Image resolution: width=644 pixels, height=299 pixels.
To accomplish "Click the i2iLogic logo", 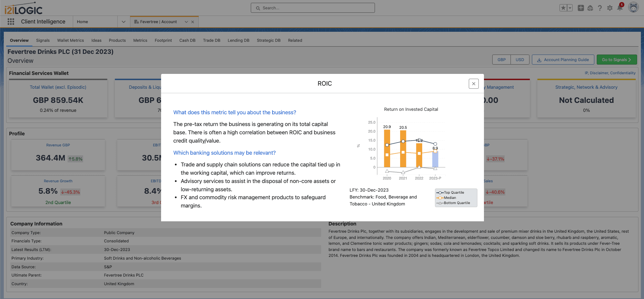I will (x=23, y=9).
